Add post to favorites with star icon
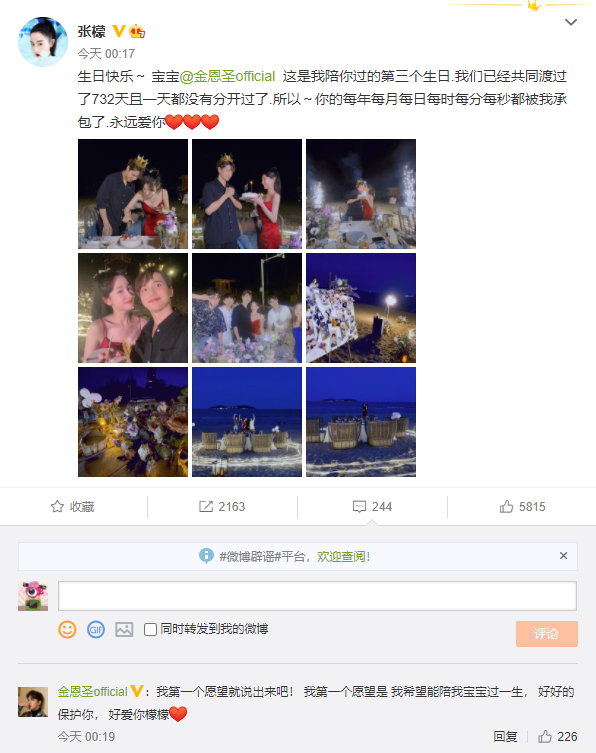 coord(73,507)
